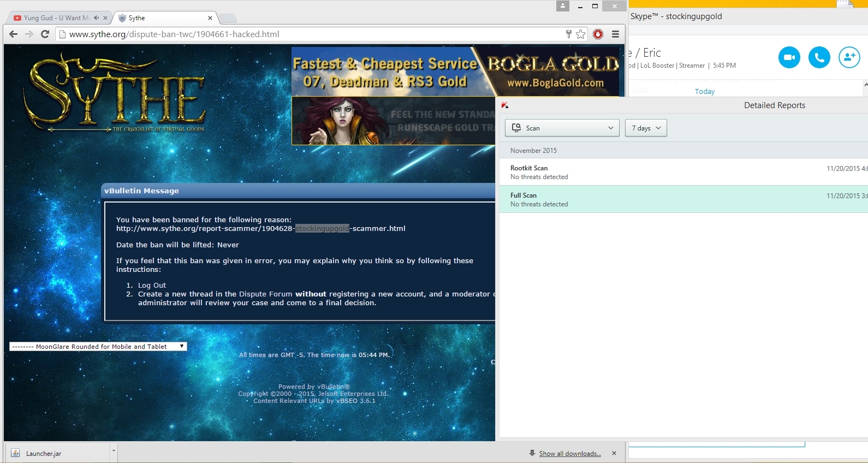
Task: Click the Chrome user profile icon
Action: (x=563, y=6)
